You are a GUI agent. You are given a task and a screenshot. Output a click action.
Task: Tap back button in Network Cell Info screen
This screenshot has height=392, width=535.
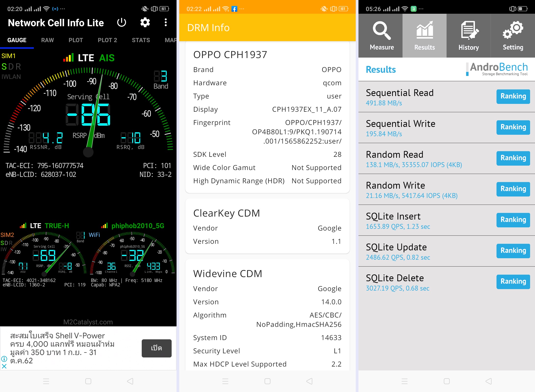[x=130, y=381]
